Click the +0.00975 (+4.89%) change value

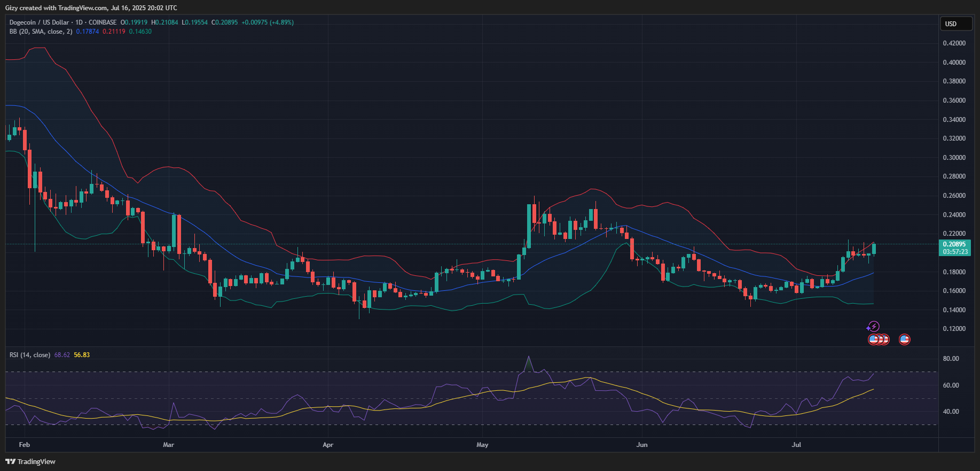268,22
